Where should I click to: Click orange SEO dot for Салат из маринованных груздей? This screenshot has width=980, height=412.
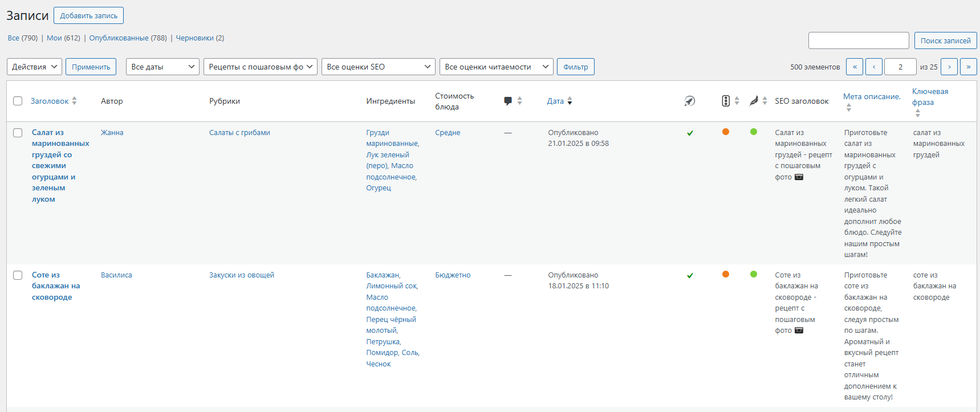pos(726,132)
